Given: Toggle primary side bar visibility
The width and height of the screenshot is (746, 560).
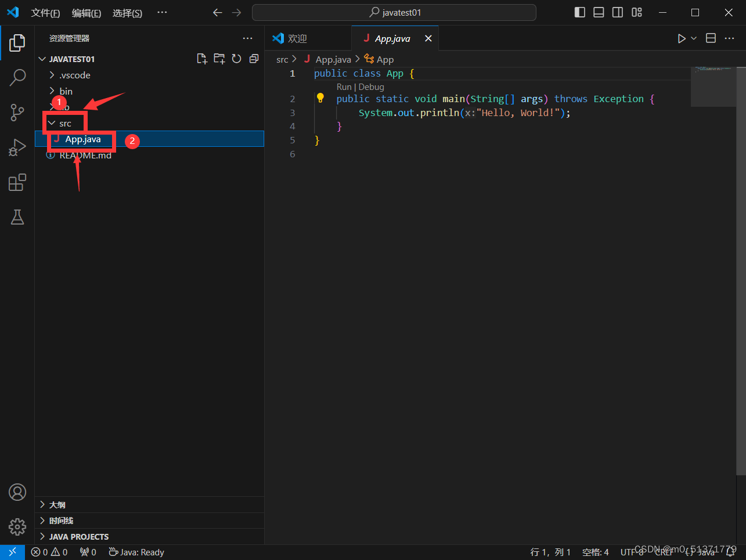Looking at the screenshot, I should (579, 13).
